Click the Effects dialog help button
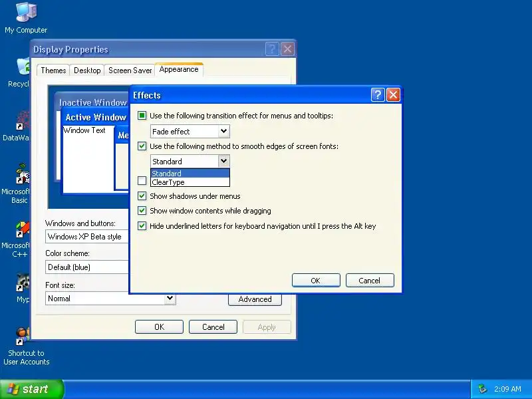This screenshot has width=532, height=399. (x=378, y=95)
